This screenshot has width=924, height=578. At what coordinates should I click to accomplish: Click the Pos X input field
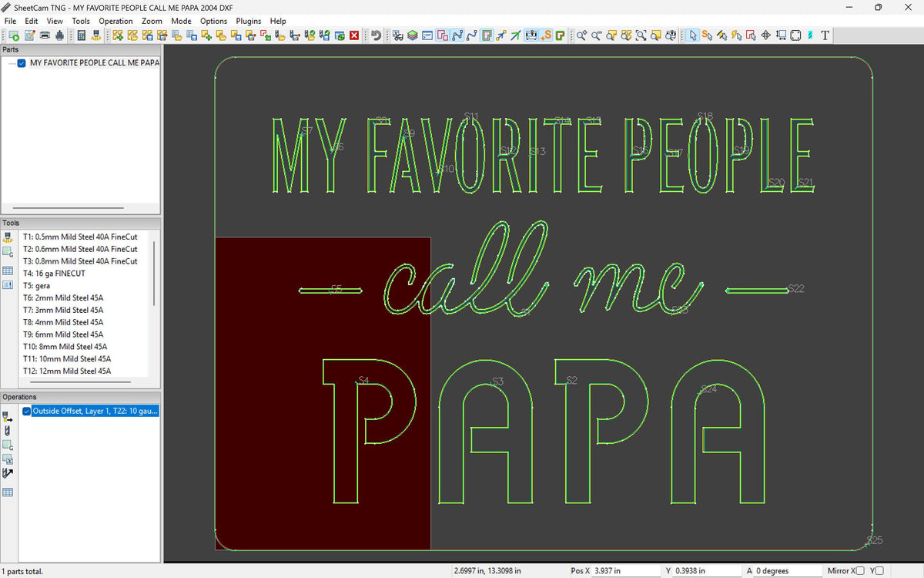628,571
